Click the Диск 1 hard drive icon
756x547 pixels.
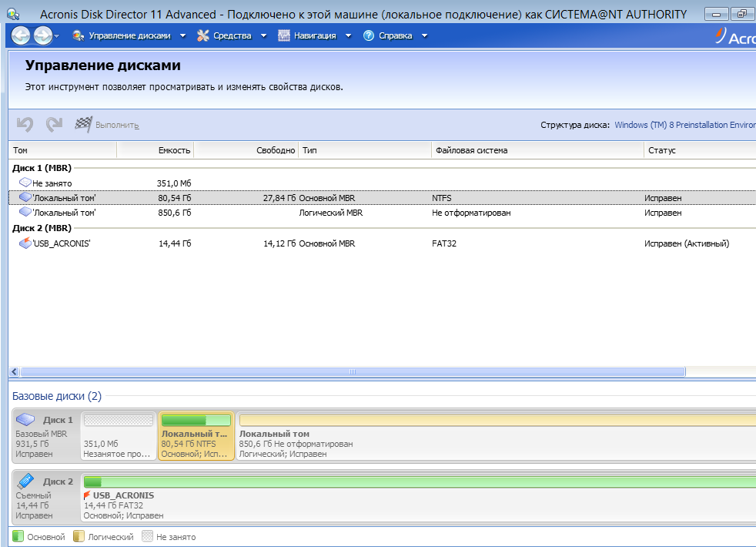pyautogui.click(x=27, y=420)
